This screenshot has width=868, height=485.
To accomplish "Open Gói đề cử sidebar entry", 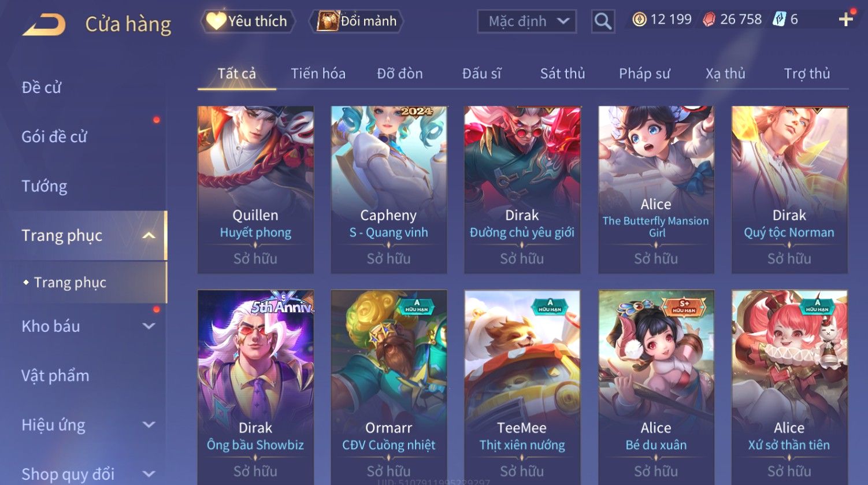I will point(54,136).
